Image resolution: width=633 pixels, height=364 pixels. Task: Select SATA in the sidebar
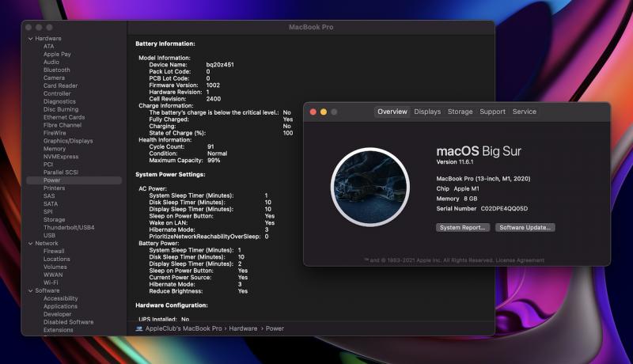51,204
